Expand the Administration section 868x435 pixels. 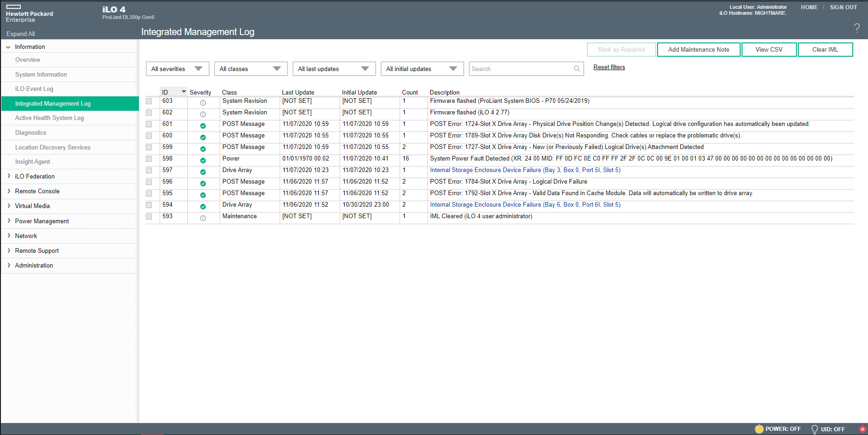coord(9,265)
